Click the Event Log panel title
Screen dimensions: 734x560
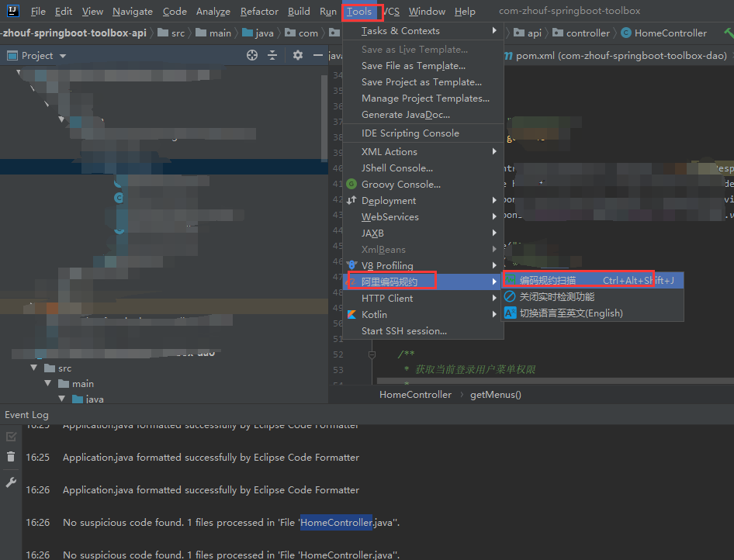[26, 414]
